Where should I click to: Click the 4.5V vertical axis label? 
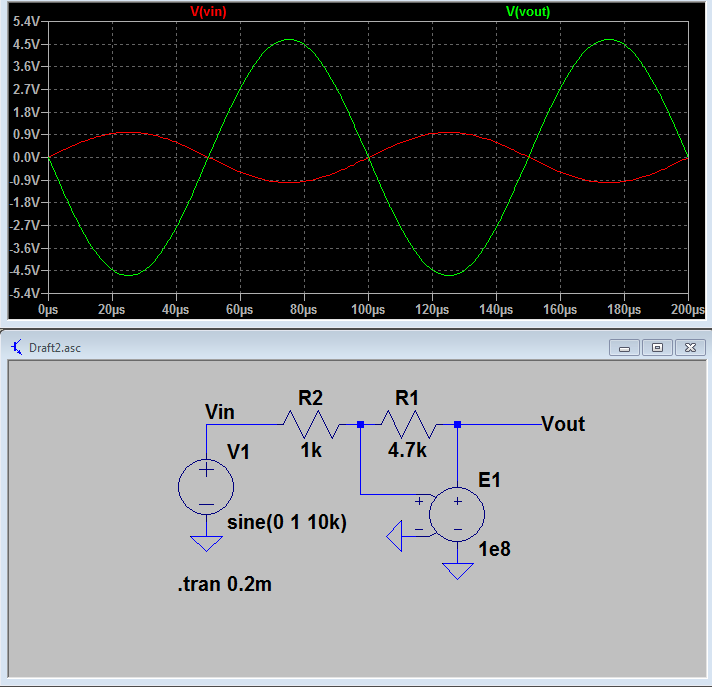click(x=27, y=44)
